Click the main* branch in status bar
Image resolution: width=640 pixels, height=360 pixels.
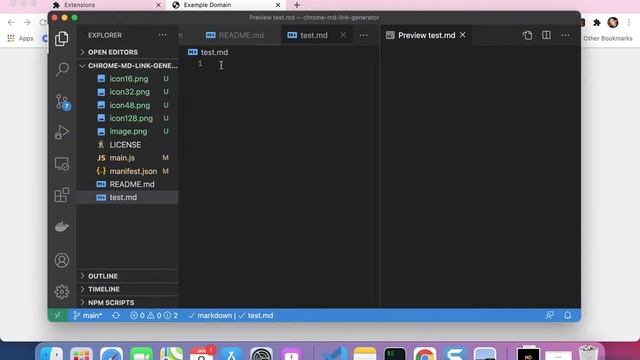click(87, 316)
